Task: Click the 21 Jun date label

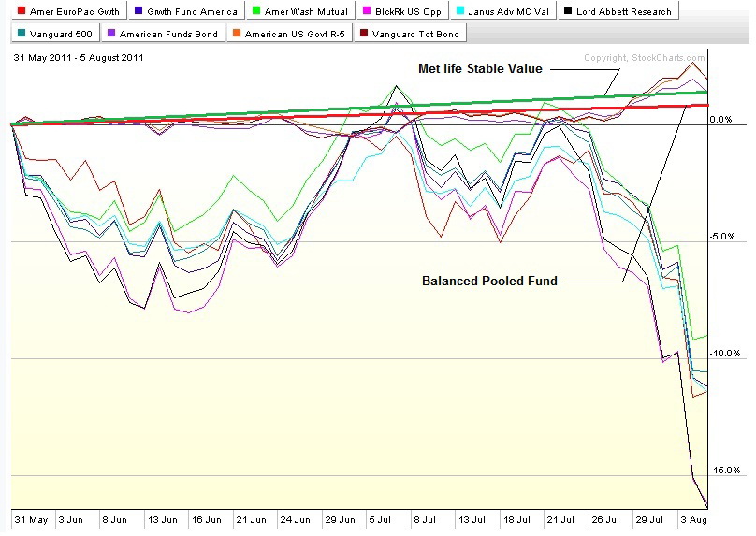Action: coord(251,520)
